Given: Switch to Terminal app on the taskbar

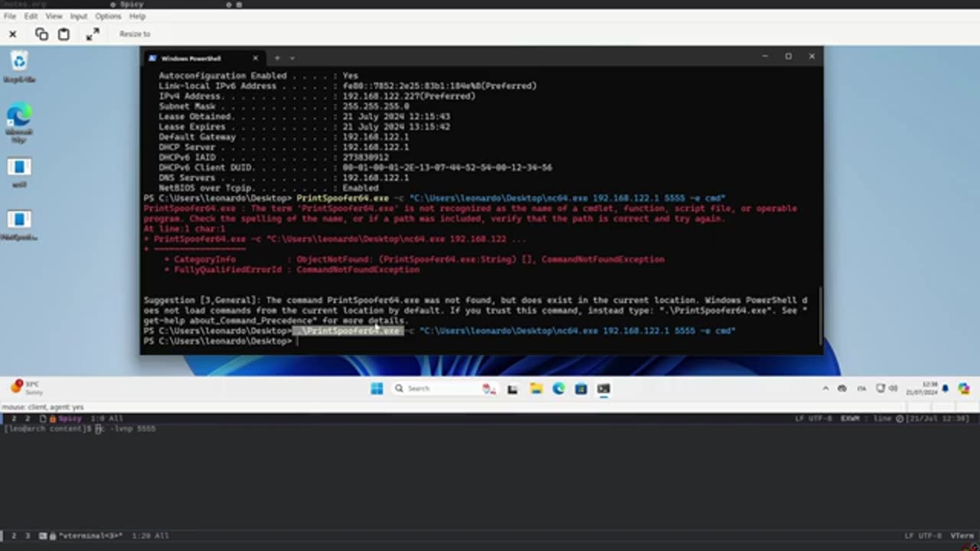Looking at the screenshot, I should click(603, 389).
